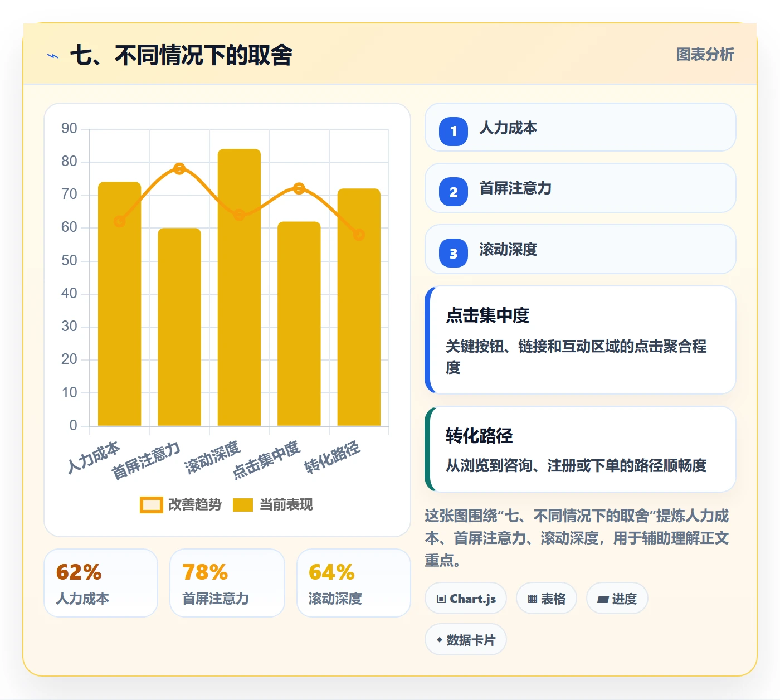This screenshot has height=700, width=780.
Task: Click the x-axis label 点击集中度
Action: pos(266,460)
